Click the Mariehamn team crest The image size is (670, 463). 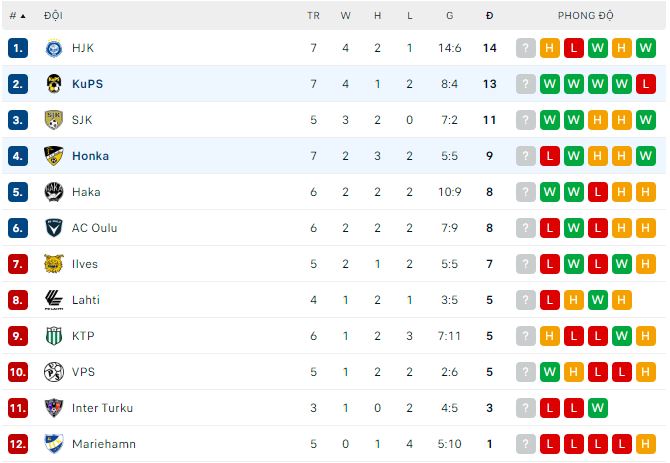pos(54,444)
